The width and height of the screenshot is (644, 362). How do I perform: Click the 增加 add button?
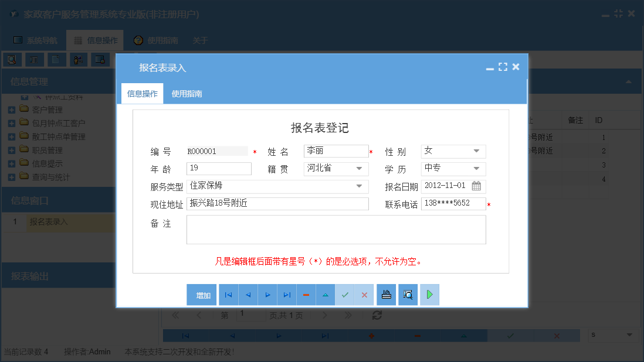[202, 295]
